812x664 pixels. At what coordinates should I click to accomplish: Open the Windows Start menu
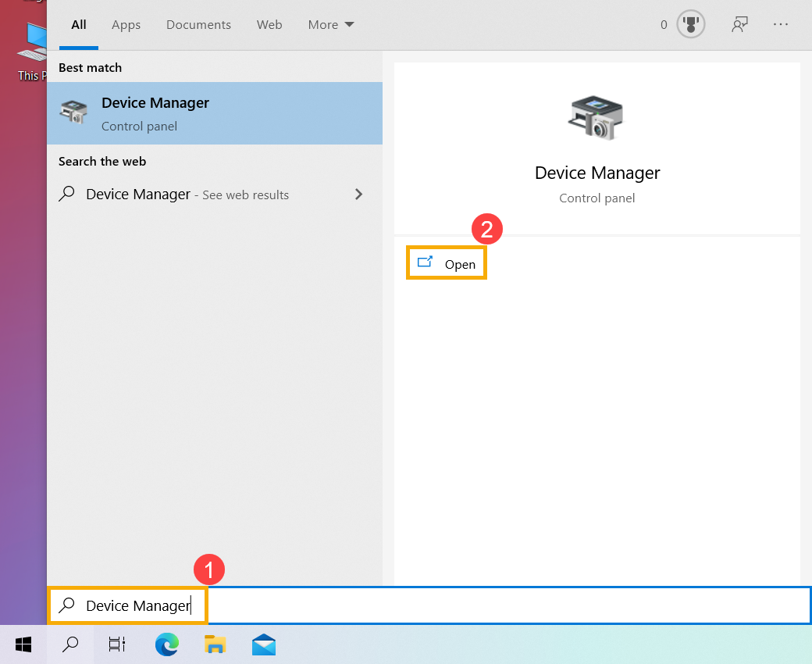pyautogui.click(x=23, y=644)
